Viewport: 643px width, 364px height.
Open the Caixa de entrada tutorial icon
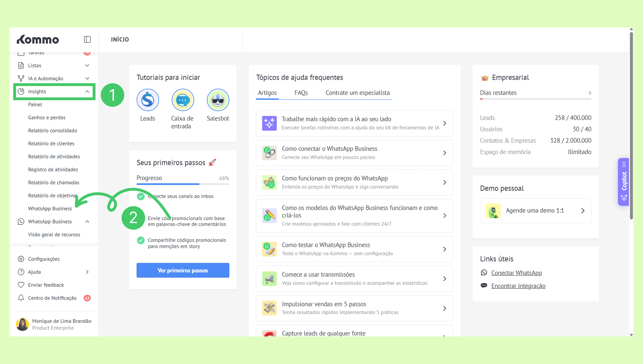tap(183, 100)
